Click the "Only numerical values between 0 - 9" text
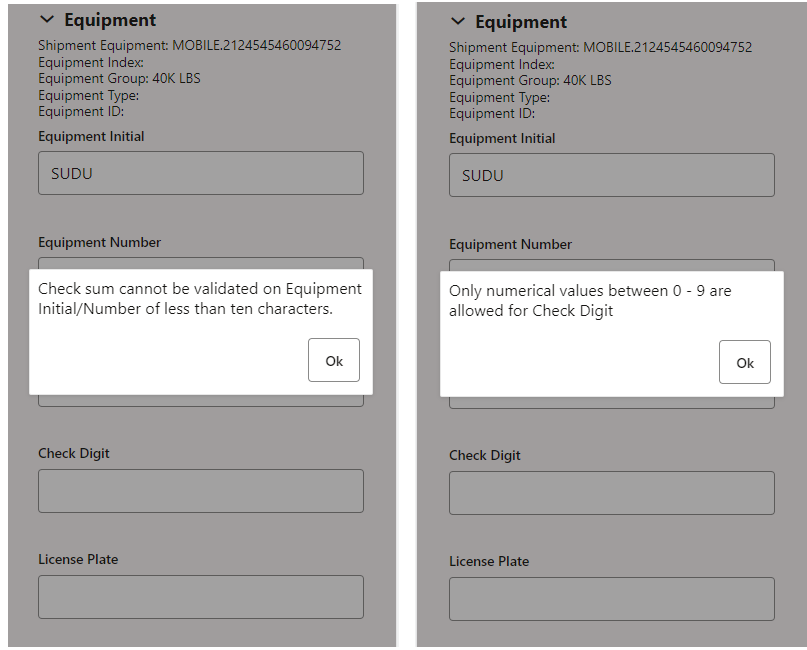The width and height of the screenshot is (807, 650). 590,301
